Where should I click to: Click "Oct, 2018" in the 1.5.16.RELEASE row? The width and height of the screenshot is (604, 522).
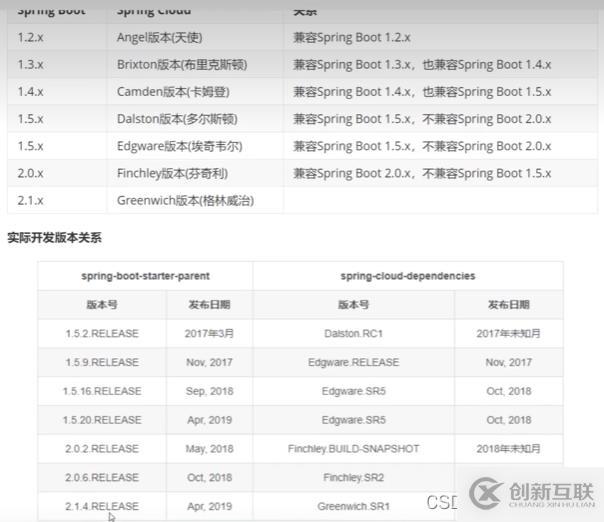click(x=508, y=391)
